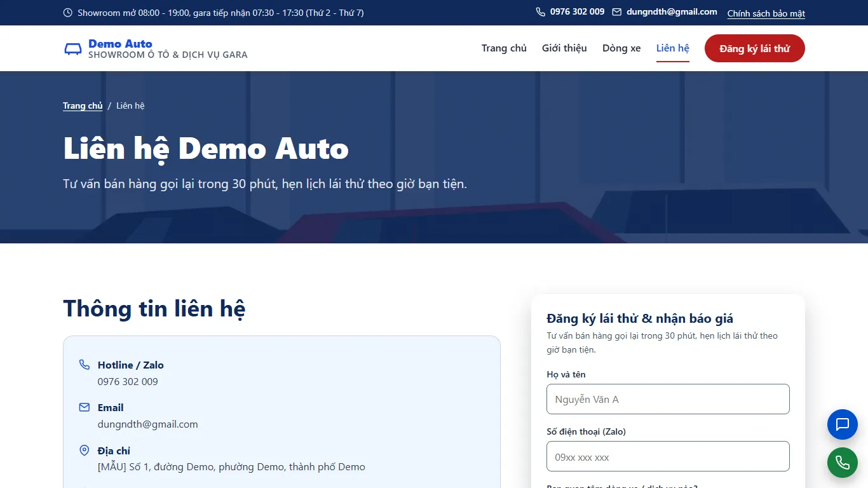Image resolution: width=868 pixels, height=488 pixels.
Task: Click dungndth@gmail.com in the top bar
Action: (672, 12)
